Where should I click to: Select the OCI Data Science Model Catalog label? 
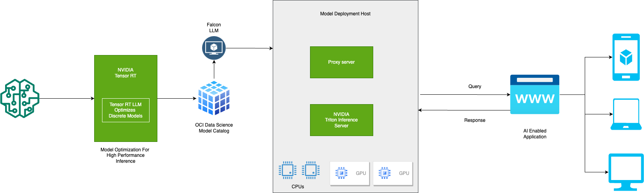click(214, 128)
